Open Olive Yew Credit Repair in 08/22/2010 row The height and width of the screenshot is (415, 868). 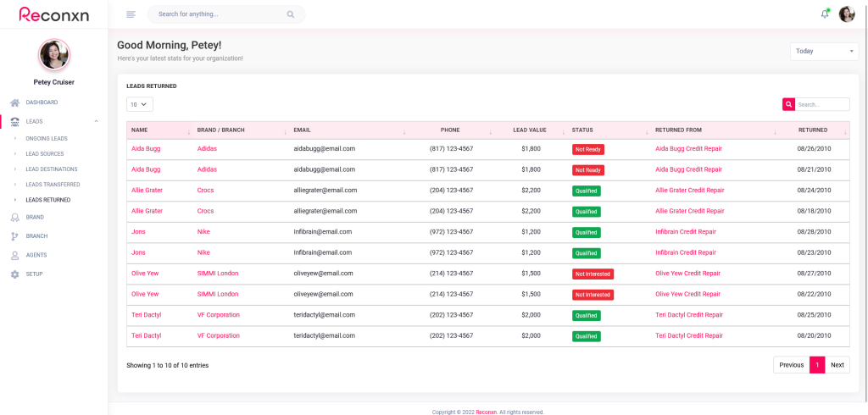688,295
